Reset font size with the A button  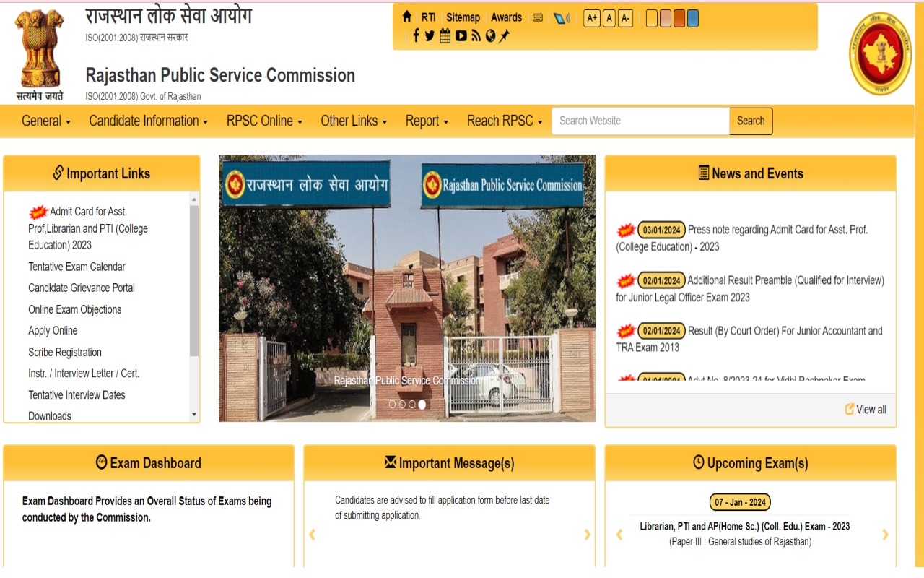coord(609,18)
